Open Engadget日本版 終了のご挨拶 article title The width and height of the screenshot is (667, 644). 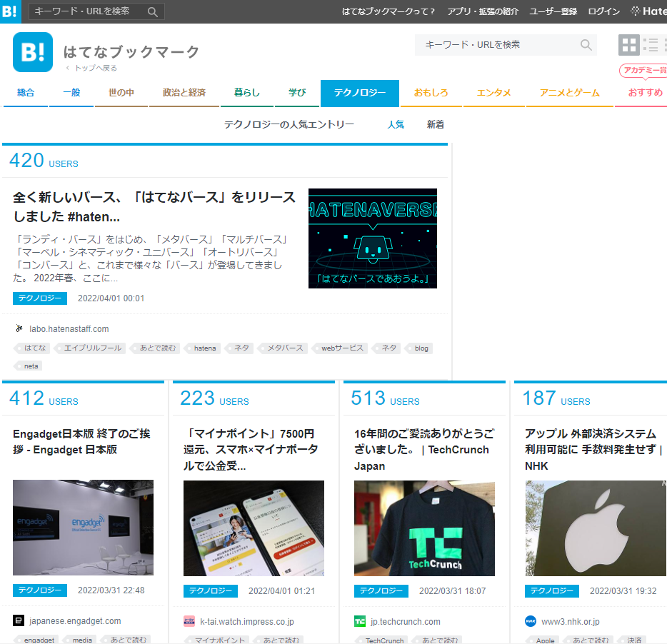click(x=81, y=441)
